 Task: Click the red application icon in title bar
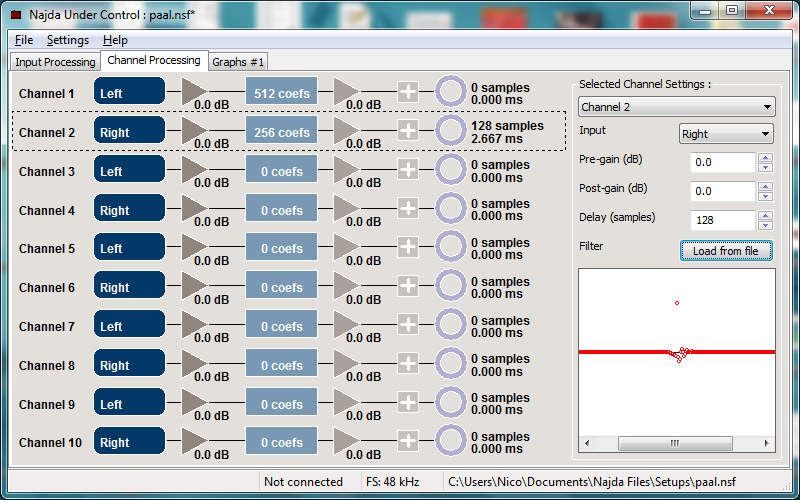point(16,14)
